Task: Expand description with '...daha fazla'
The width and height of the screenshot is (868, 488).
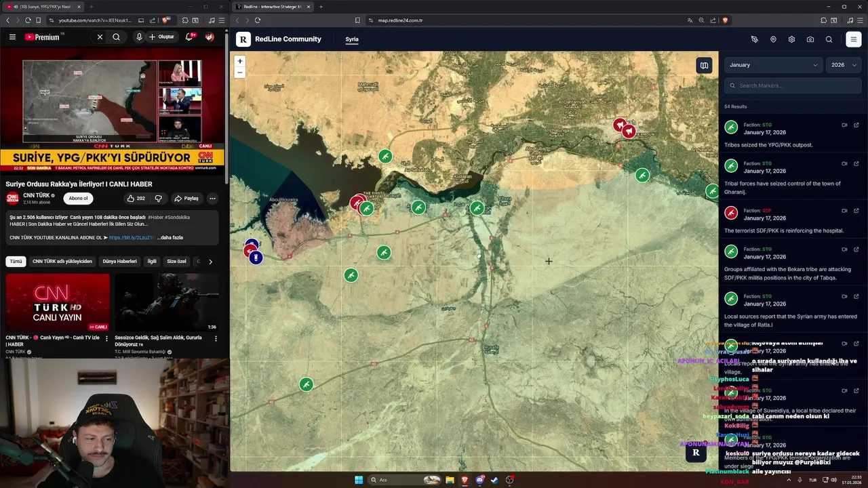Action: click(x=170, y=238)
